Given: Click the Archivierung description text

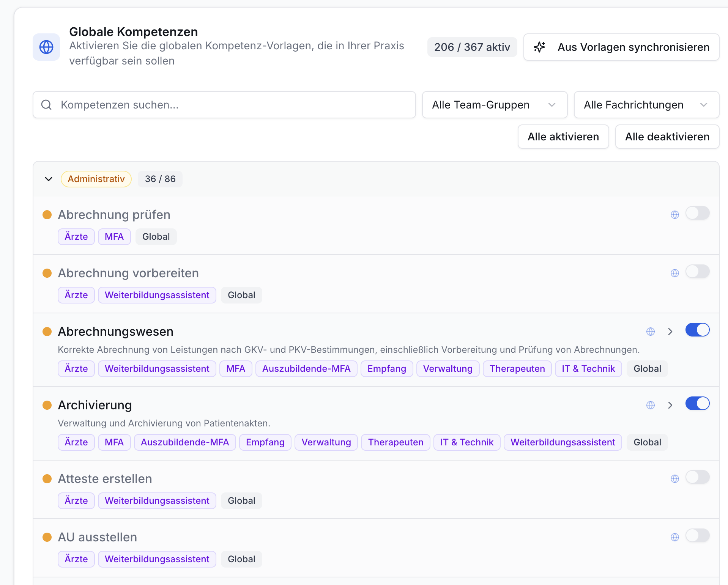Looking at the screenshot, I should [x=164, y=423].
